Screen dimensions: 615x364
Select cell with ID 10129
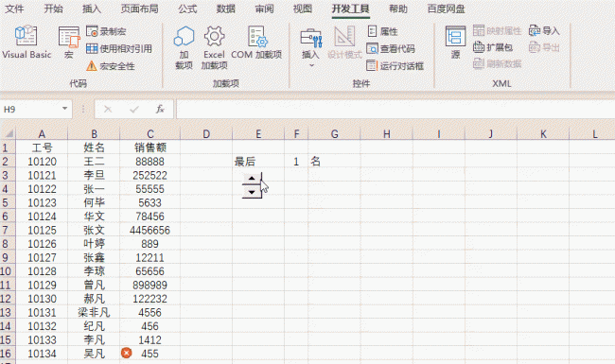[42, 285]
